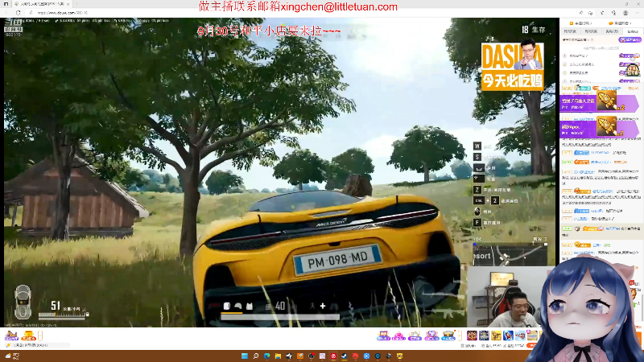644x362 pixels.
Task: Click purple pill button below chat tabs
Action: click(630, 39)
